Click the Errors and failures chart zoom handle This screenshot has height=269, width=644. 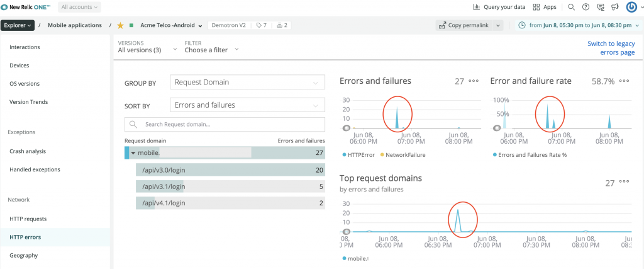point(347,128)
